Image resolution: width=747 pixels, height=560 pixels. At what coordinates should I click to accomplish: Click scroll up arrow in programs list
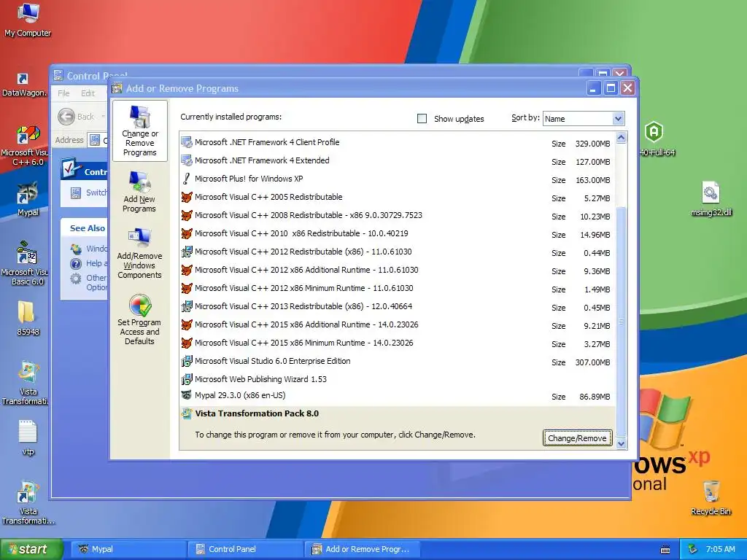click(x=621, y=138)
